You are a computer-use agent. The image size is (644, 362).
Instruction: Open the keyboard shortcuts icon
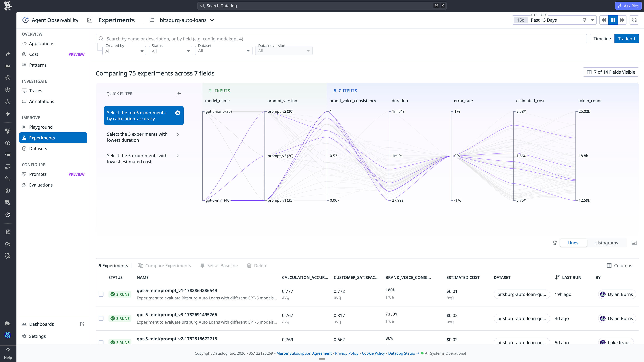point(634,243)
